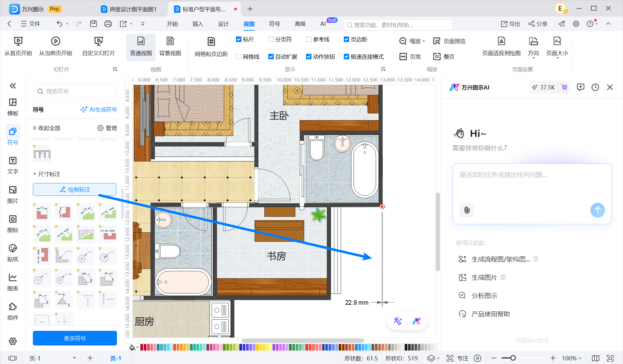Switch to the 开始 ribbon tab
Viewport: 623px width, 364px height.
click(172, 24)
